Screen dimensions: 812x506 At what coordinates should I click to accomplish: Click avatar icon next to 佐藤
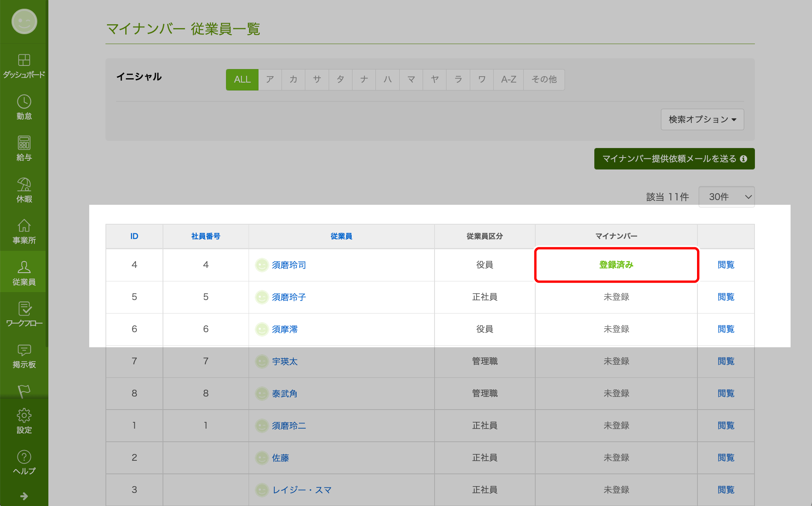click(x=262, y=458)
